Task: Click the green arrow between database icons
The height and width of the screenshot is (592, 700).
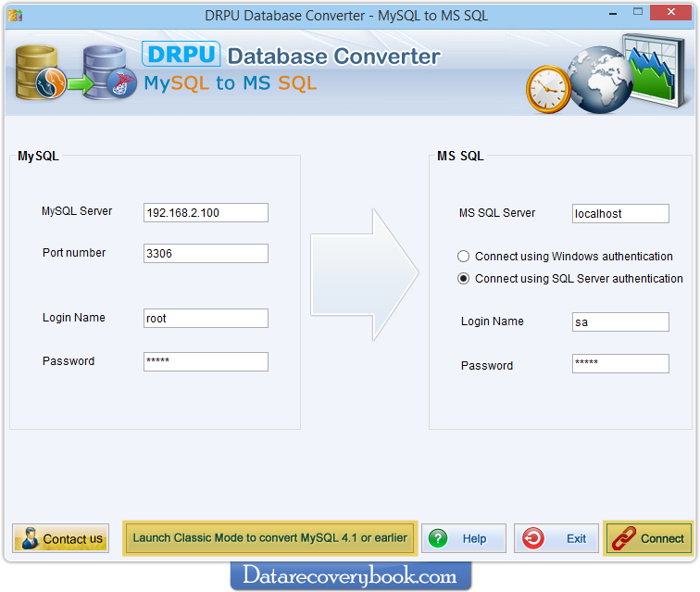Action: pyautogui.click(x=81, y=83)
